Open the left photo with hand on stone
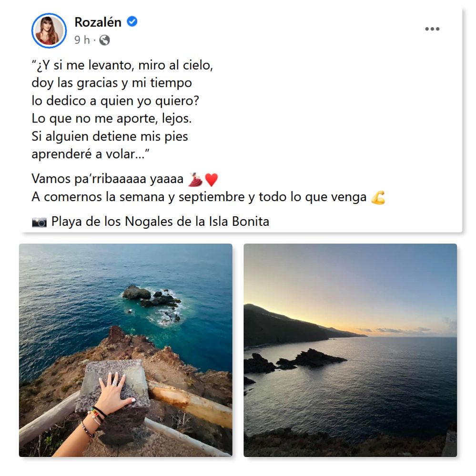The image size is (476, 476). pos(126,350)
